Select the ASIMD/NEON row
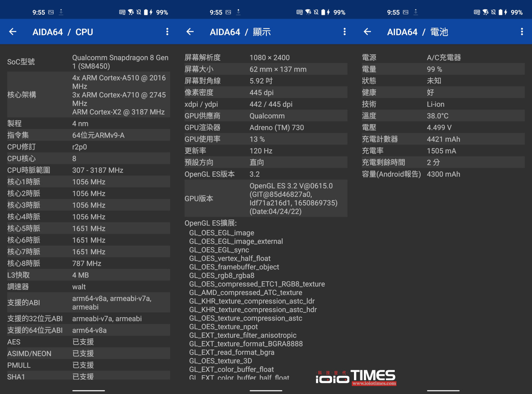The width and height of the screenshot is (532, 394). pos(89,354)
